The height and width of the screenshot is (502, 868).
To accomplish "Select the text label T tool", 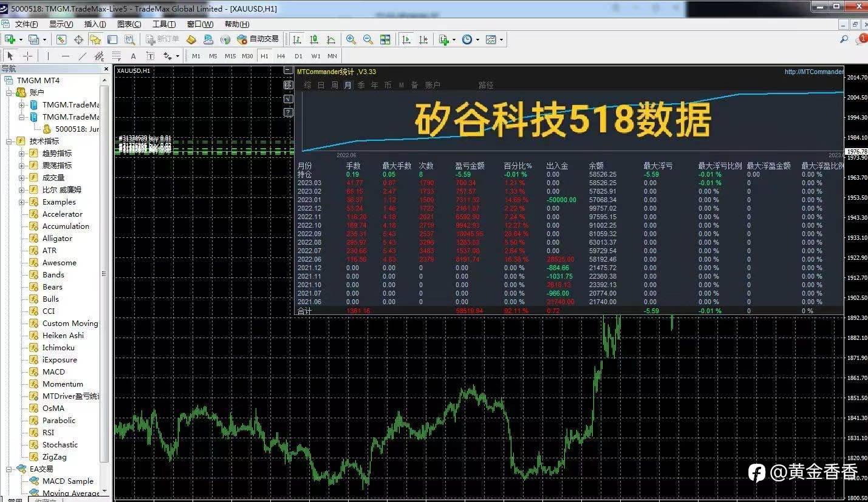I will [x=150, y=56].
